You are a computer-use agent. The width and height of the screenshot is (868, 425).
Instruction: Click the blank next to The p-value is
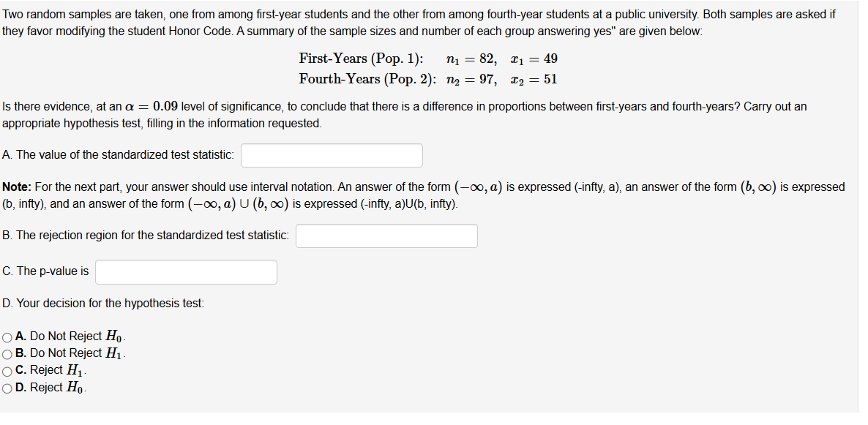185,271
